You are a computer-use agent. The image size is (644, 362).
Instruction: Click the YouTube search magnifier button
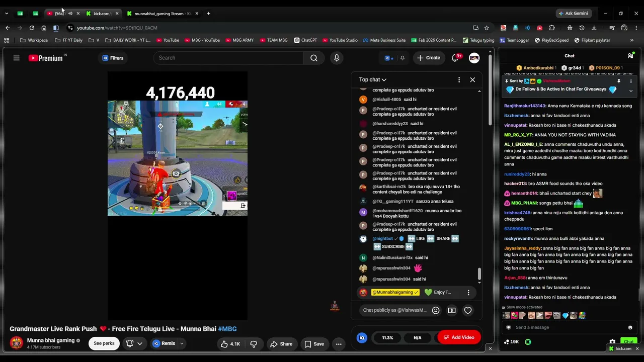(314, 58)
